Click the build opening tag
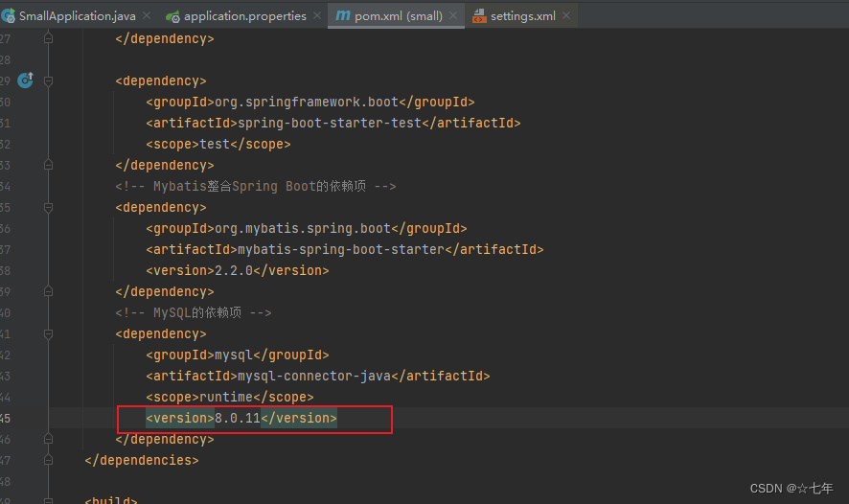849x504 pixels. [x=111, y=500]
